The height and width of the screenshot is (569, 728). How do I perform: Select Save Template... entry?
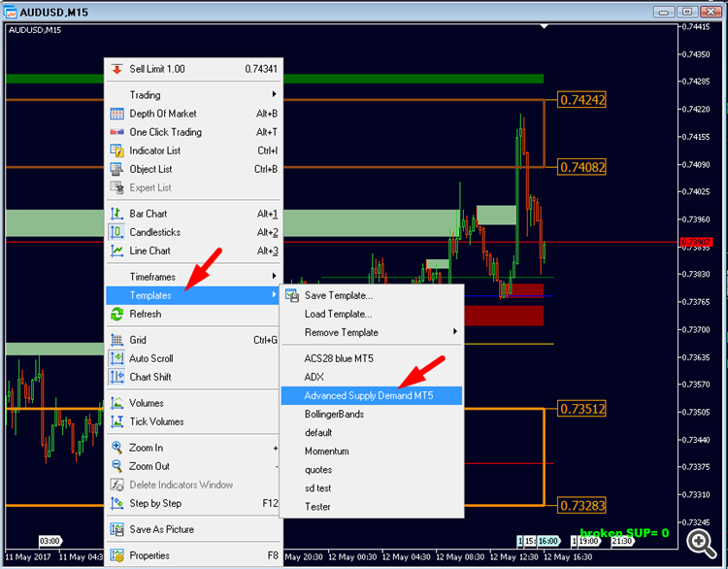pos(372,295)
